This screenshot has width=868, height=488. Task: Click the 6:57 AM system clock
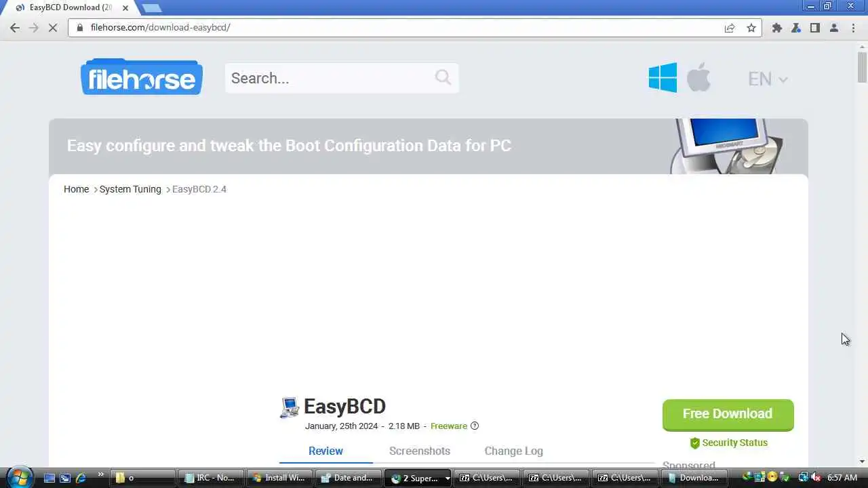click(842, 478)
